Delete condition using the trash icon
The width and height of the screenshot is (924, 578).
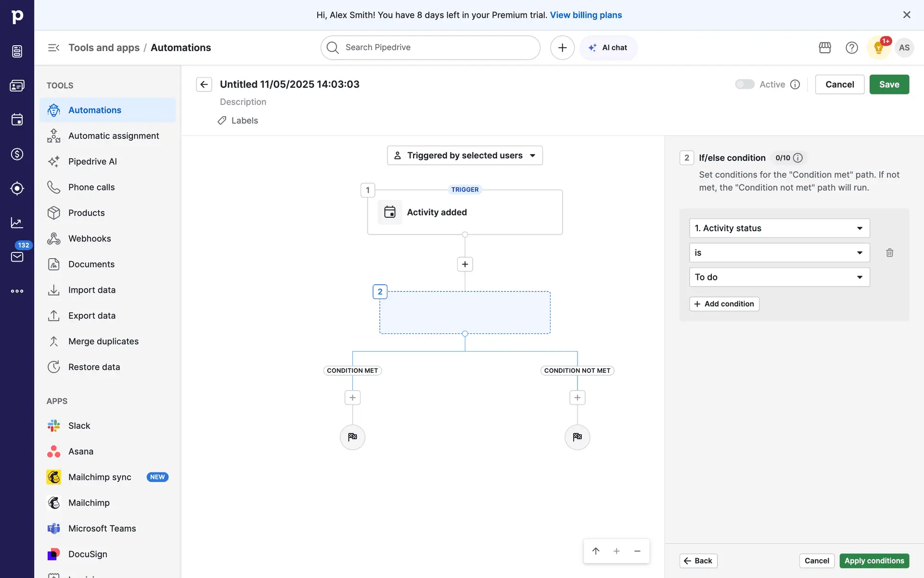tap(889, 253)
